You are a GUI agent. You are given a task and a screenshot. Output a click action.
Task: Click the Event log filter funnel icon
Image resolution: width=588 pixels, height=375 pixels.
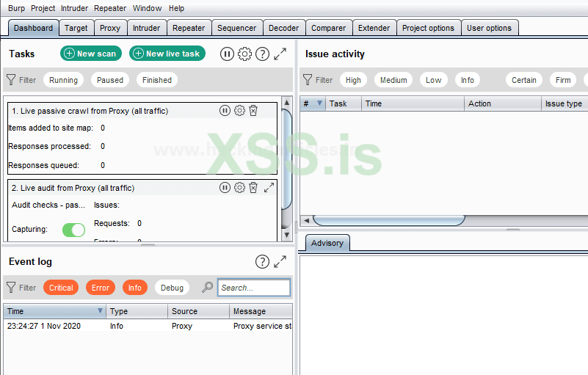[x=11, y=287]
